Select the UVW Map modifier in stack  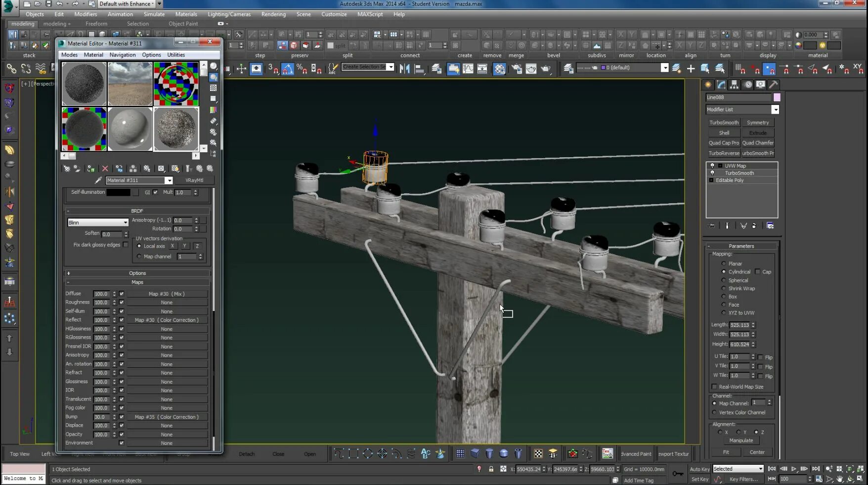(x=736, y=166)
